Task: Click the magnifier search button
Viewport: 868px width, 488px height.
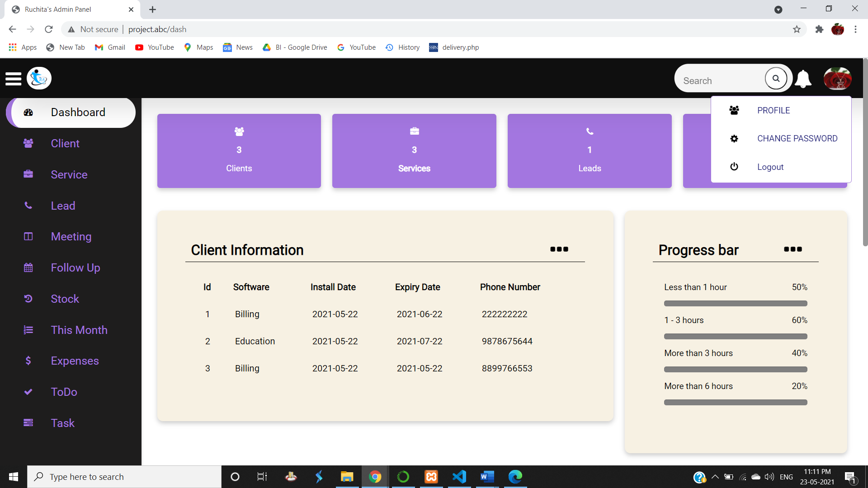Action: click(776, 79)
